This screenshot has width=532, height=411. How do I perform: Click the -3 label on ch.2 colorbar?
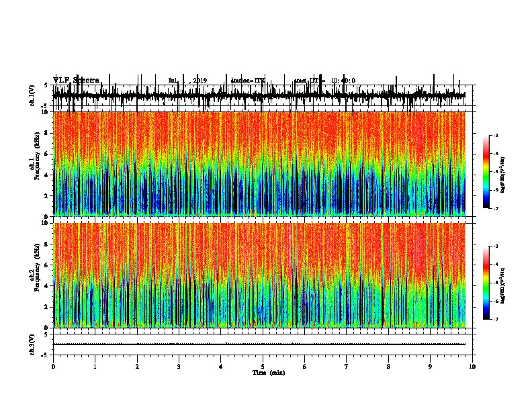(495, 246)
